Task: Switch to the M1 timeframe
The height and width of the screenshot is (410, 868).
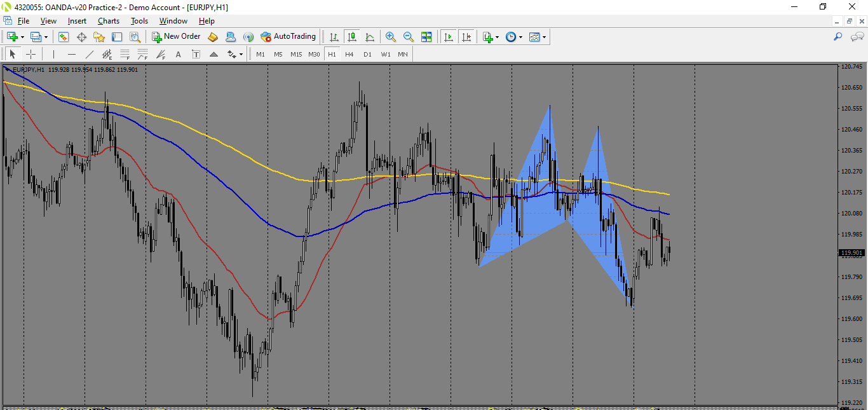Action: (x=261, y=54)
